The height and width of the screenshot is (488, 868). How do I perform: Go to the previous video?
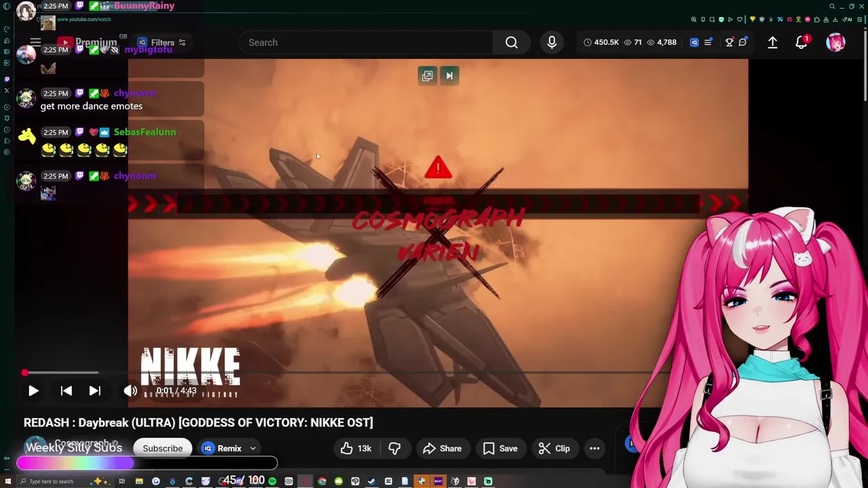point(66,391)
